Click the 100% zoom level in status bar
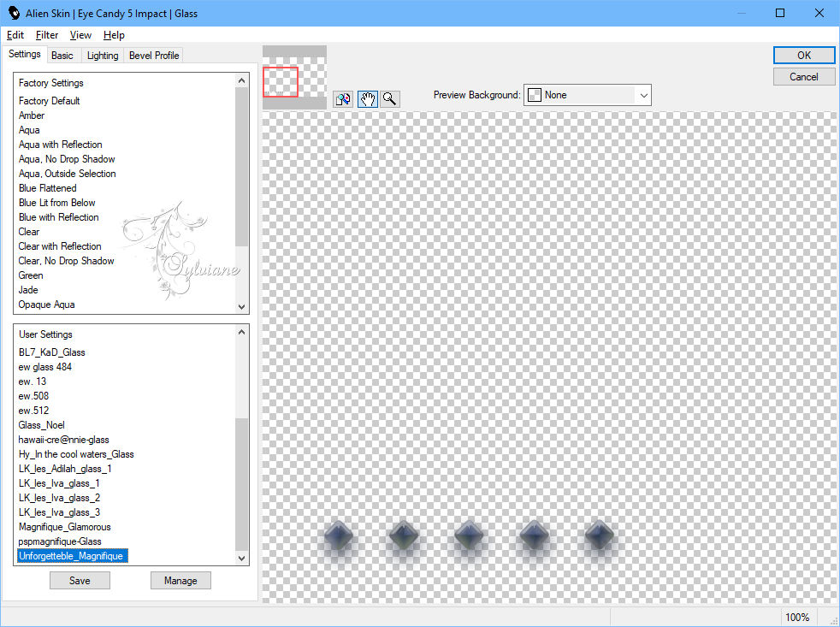840x627 pixels. (x=797, y=617)
